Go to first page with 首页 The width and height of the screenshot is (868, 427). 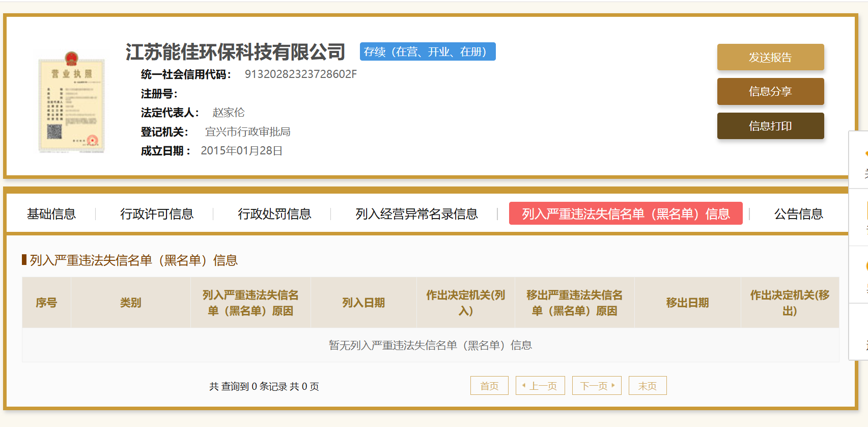click(x=489, y=386)
